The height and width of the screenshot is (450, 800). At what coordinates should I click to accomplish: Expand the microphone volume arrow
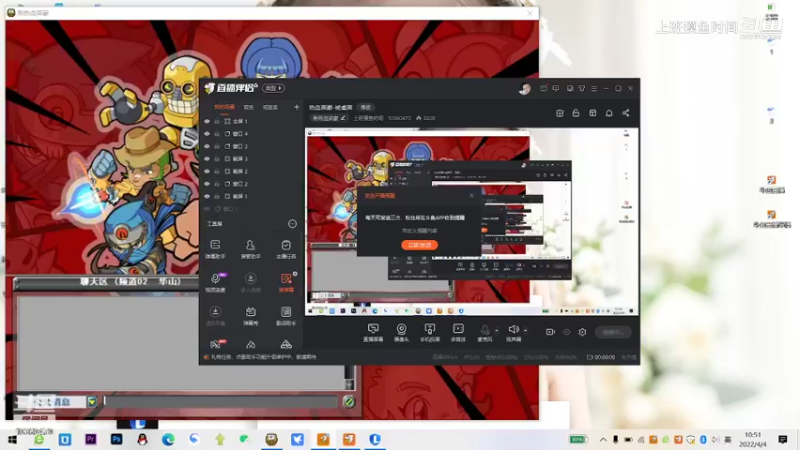click(x=497, y=331)
